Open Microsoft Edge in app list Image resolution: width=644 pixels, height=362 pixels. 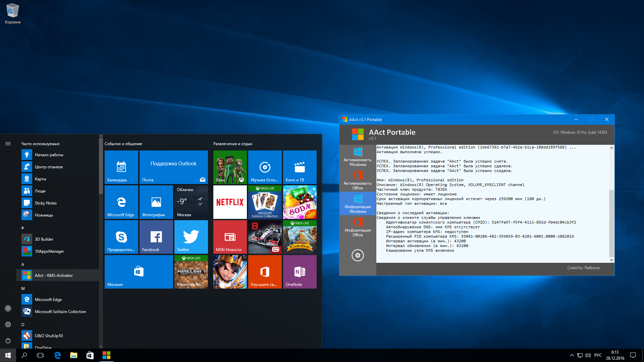57,300
